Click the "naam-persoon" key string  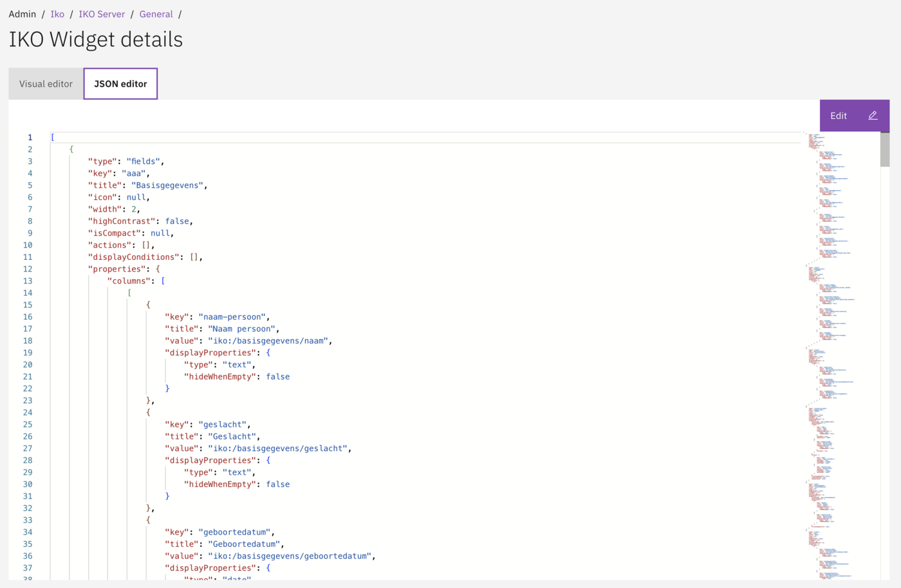(x=233, y=317)
